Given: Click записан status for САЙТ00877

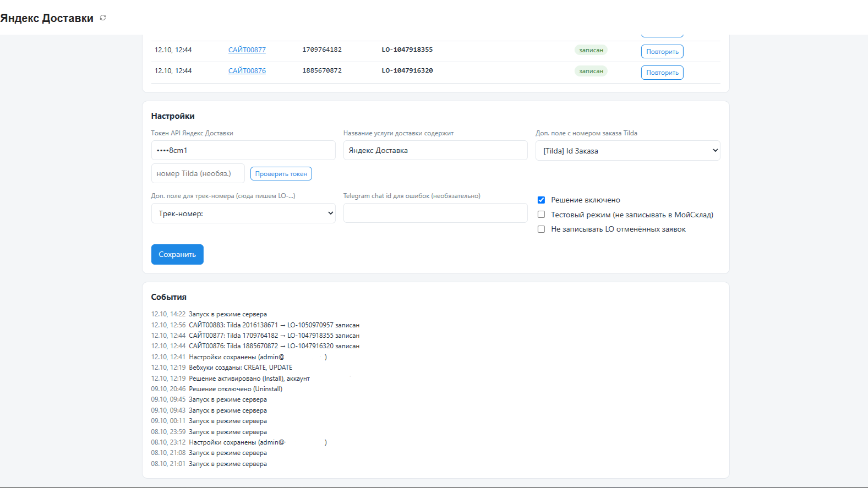Looking at the screenshot, I should pos(591,50).
